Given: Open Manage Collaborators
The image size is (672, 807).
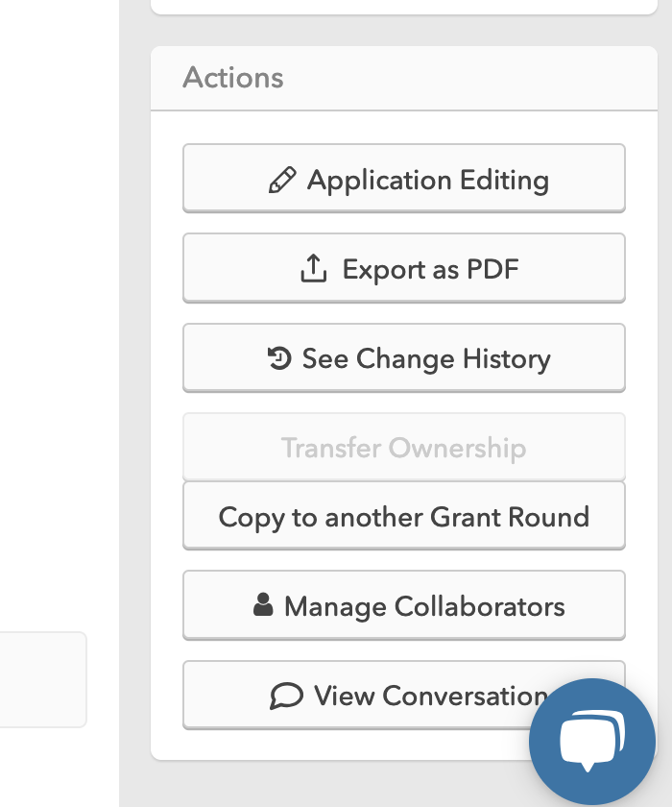Looking at the screenshot, I should click(404, 605).
